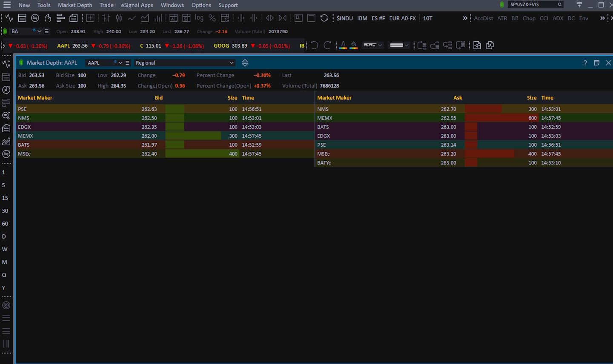Open the Options menu

(201, 5)
